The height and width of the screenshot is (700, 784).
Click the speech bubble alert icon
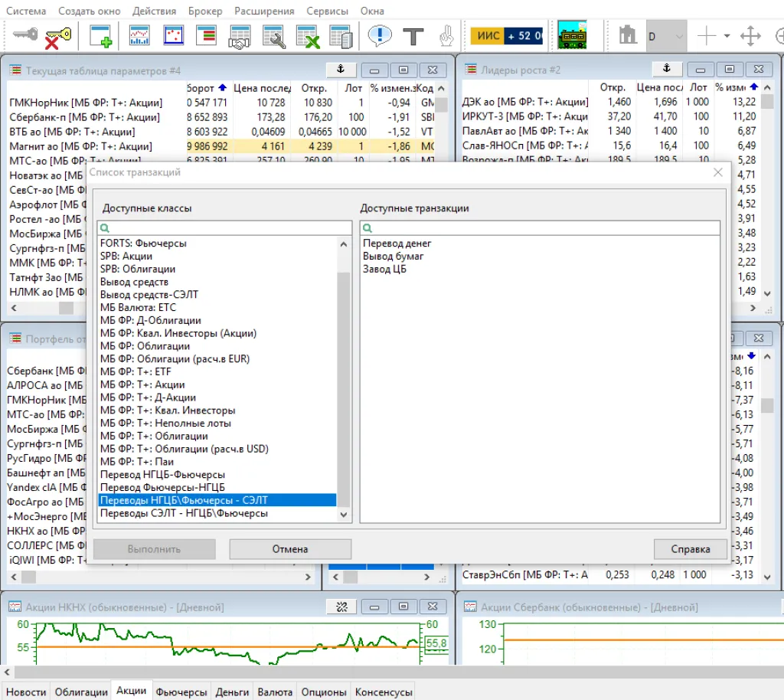379,36
